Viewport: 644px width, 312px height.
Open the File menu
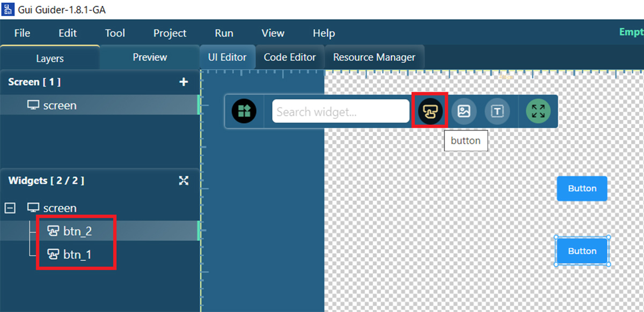click(22, 33)
